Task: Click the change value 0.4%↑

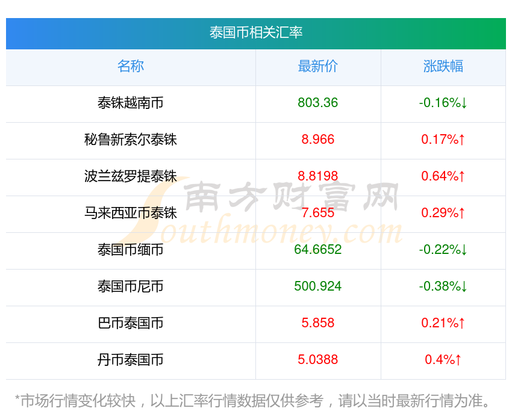Action: coord(443,360)
